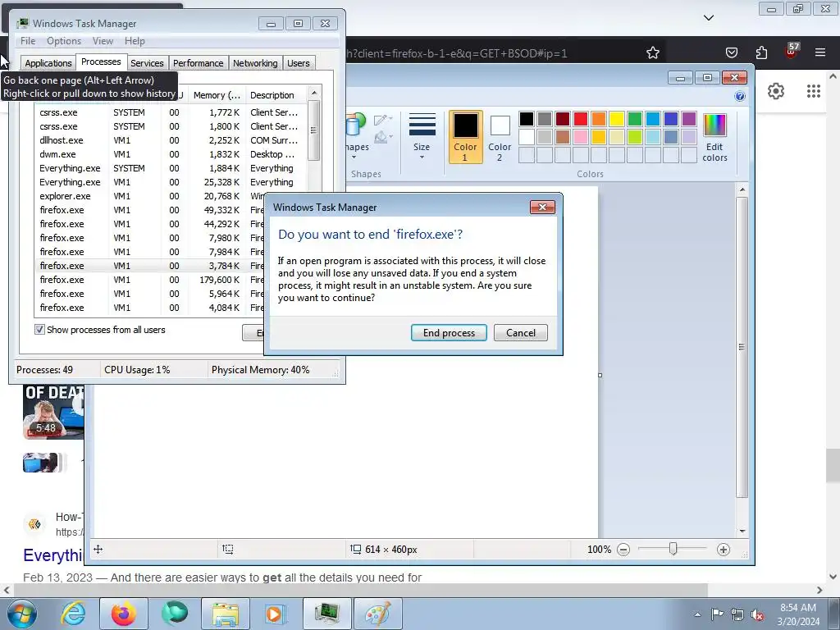The image size is (840, 630).
Task: Sort processes by Memory column header
Action: coord(217,95)
